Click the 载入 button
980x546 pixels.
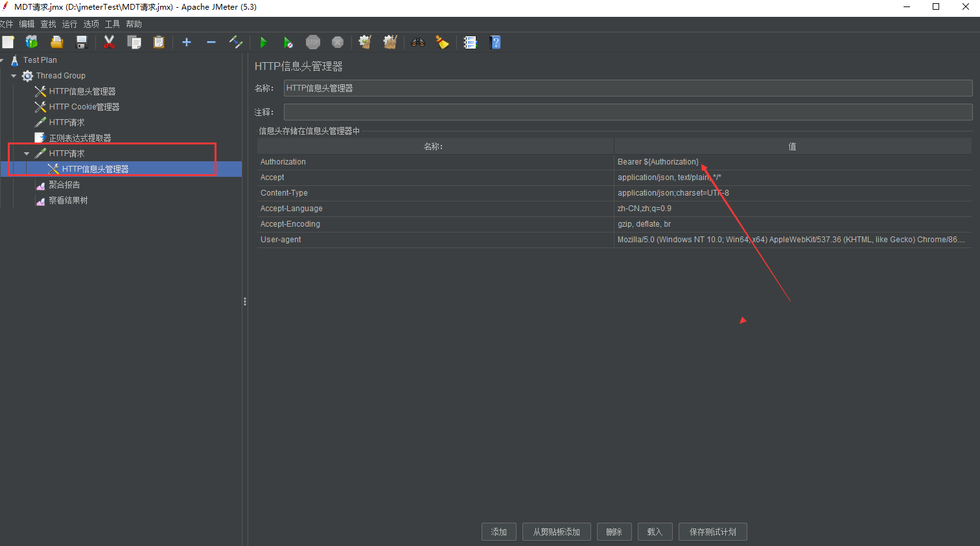coord(655,532)
